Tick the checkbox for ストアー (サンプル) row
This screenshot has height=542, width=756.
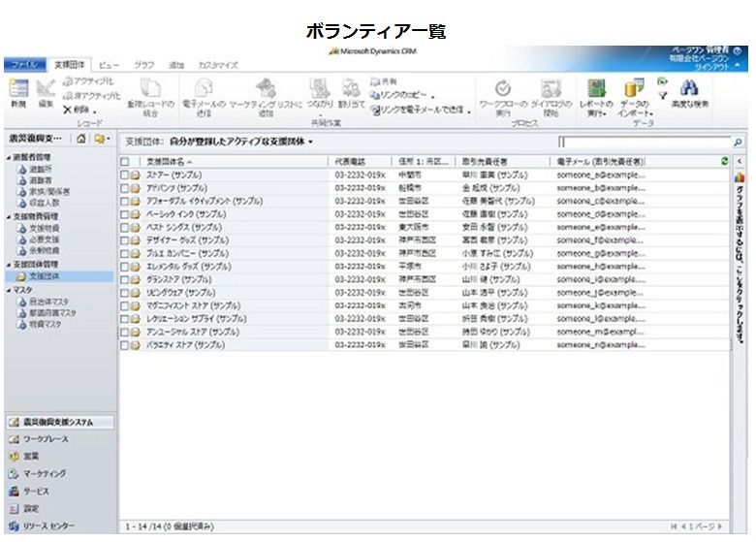click(x=125, y=175)
